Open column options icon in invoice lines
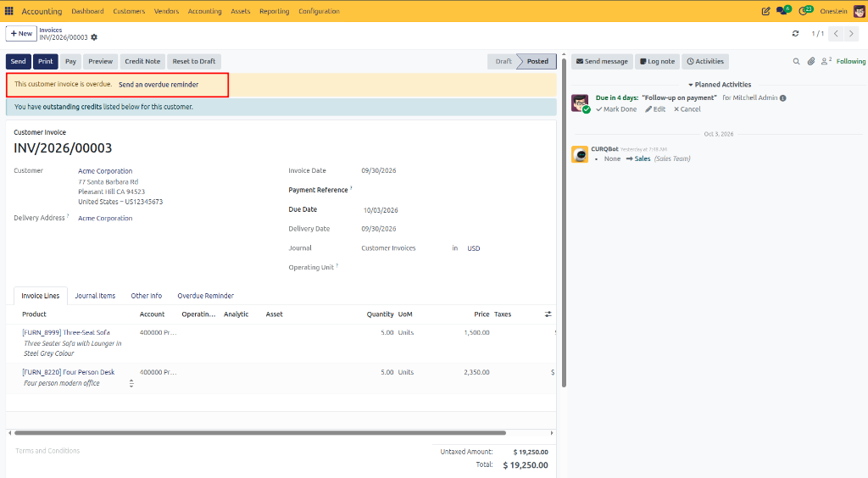Image resolution: width=868 pixels, height=478 pixels. [548, 314]
